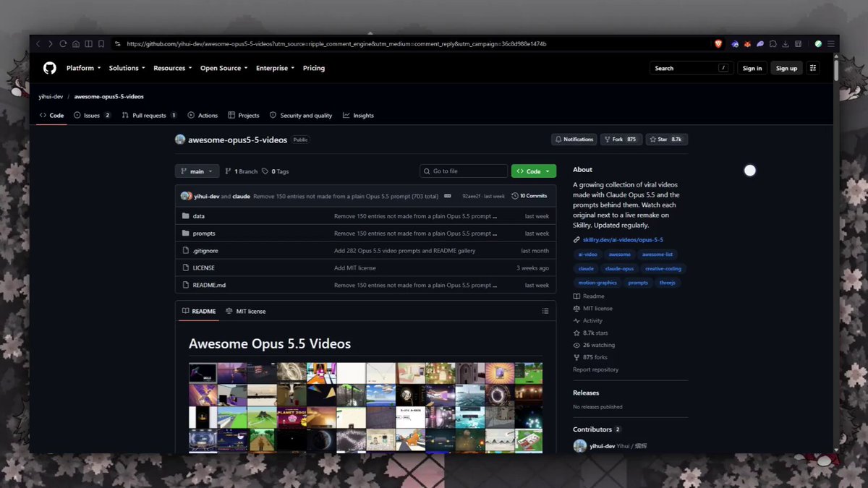
Task: Click the Sign up button
Action: 786,68
